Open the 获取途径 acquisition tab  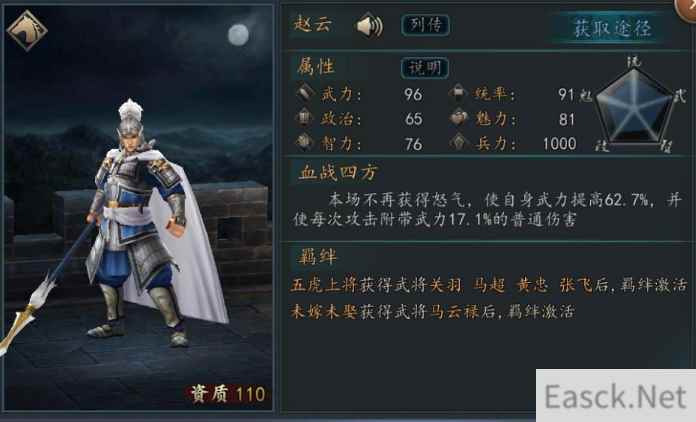click(x=612, y=28)
